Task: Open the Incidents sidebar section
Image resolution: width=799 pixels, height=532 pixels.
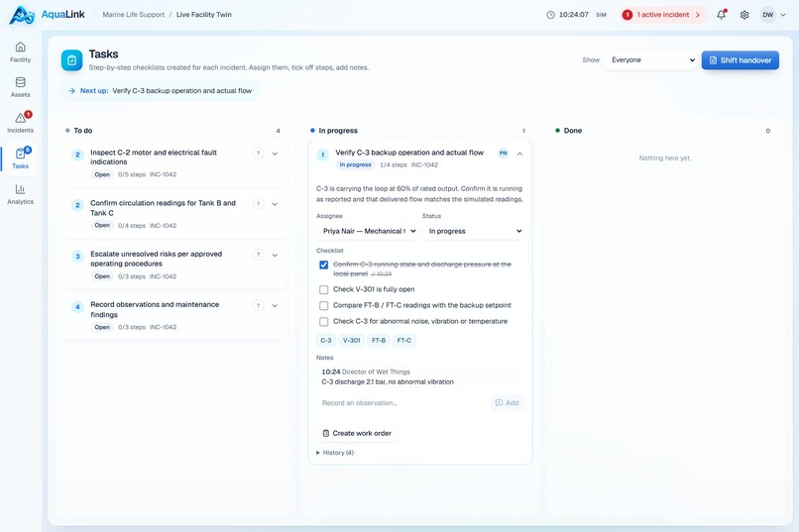Action: coord(21,123)
